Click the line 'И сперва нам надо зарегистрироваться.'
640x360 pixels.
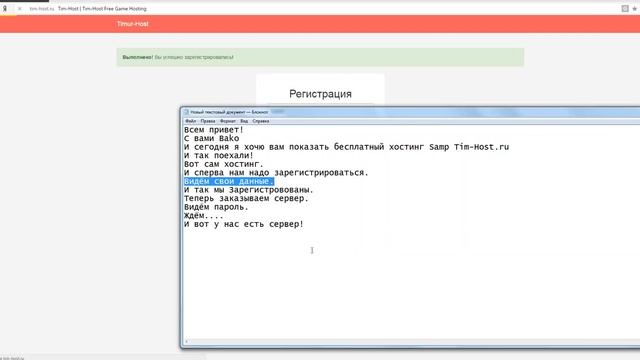276,173
